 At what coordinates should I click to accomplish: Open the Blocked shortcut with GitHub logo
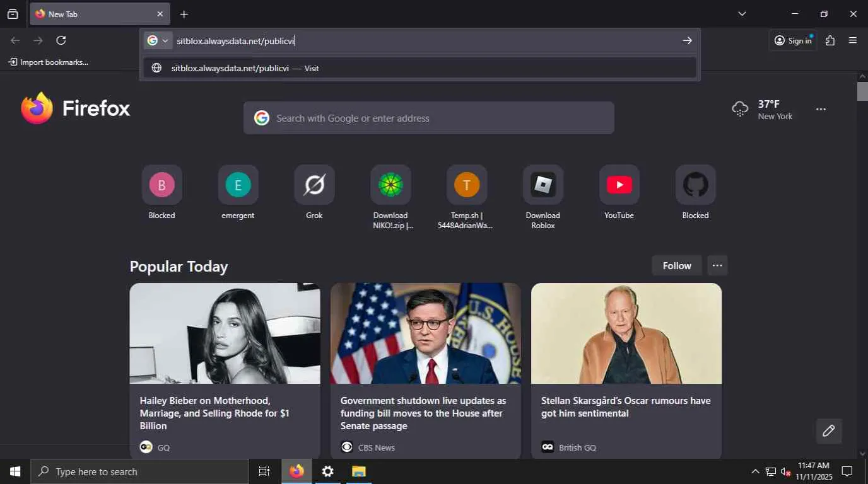(x=696, y=185)
